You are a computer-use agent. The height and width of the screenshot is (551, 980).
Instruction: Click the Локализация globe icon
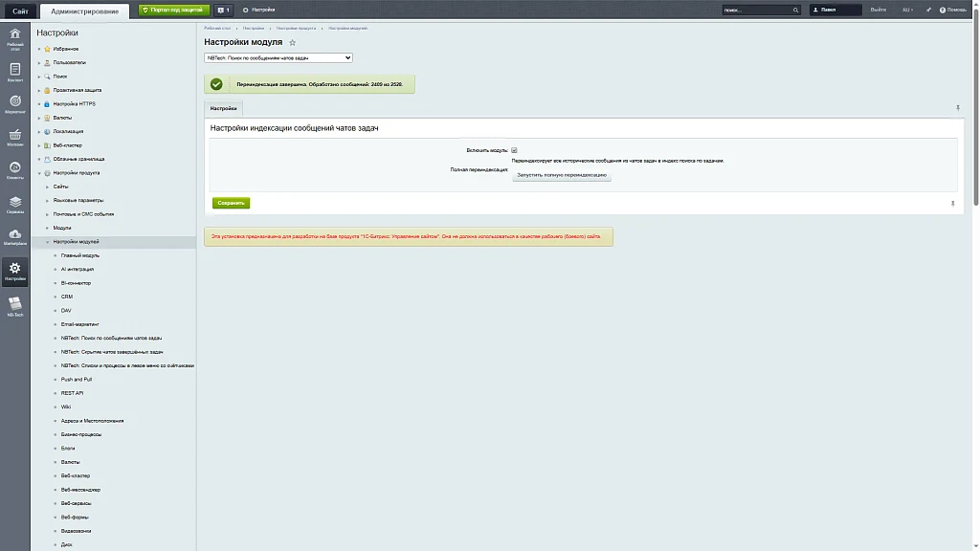(x=47, y=131)
